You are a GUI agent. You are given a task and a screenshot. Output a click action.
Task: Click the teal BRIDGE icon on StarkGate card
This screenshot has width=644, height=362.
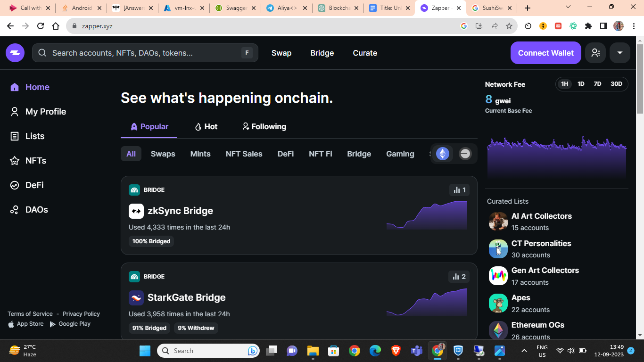[x=134, y=277]
